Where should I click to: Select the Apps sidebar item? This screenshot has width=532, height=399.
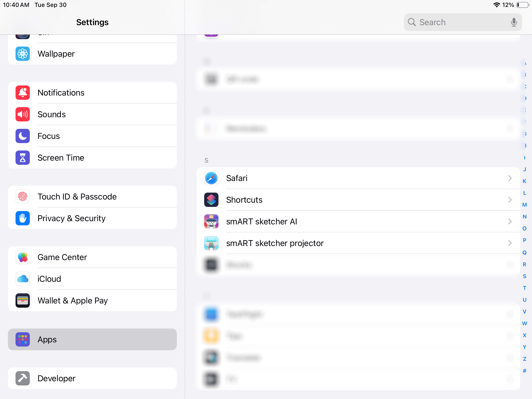(x=92, y=339)
